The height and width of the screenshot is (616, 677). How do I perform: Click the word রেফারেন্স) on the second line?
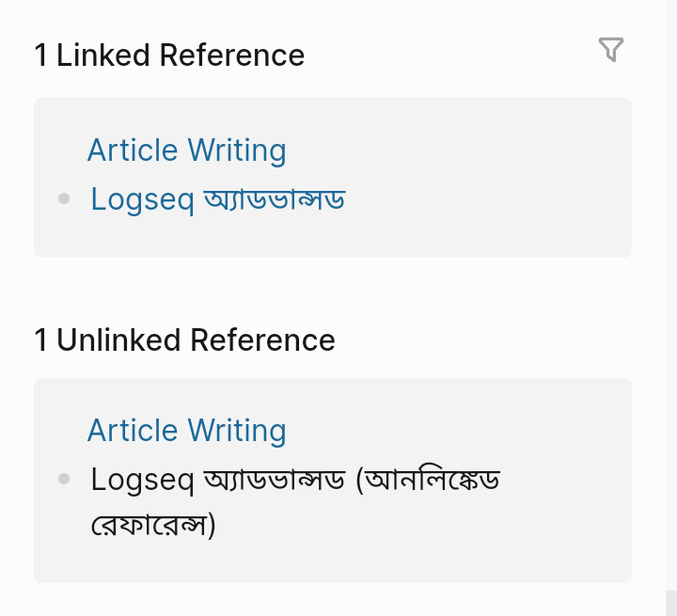(153, 525)
